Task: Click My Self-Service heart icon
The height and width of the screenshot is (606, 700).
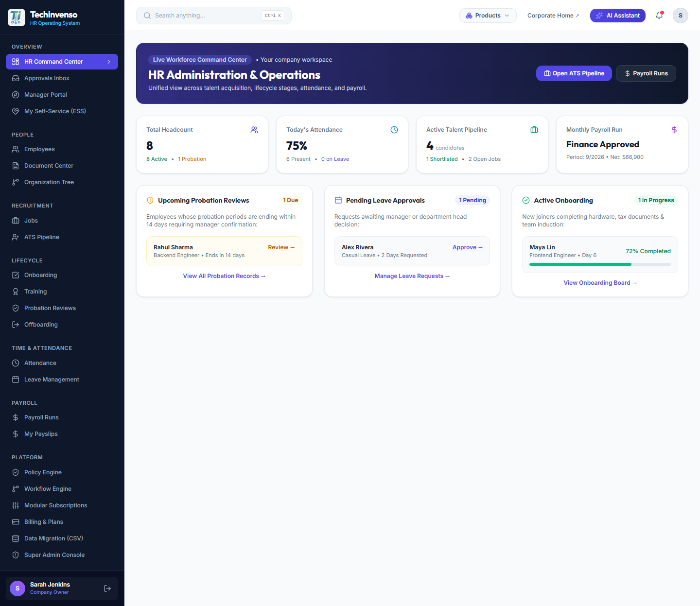Action: click(x=16, y=111)
